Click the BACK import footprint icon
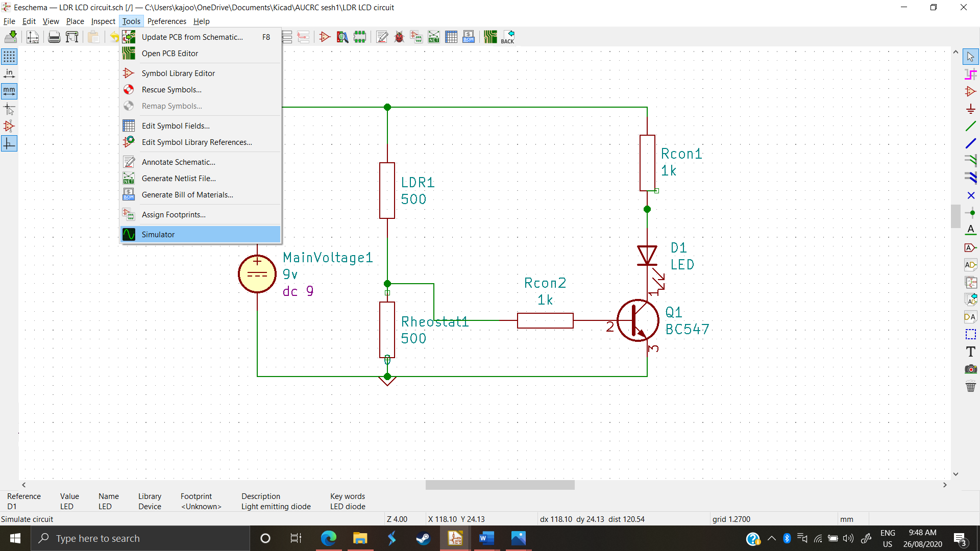Viewport: 980px width, 551px height. [x=508, y=37]
